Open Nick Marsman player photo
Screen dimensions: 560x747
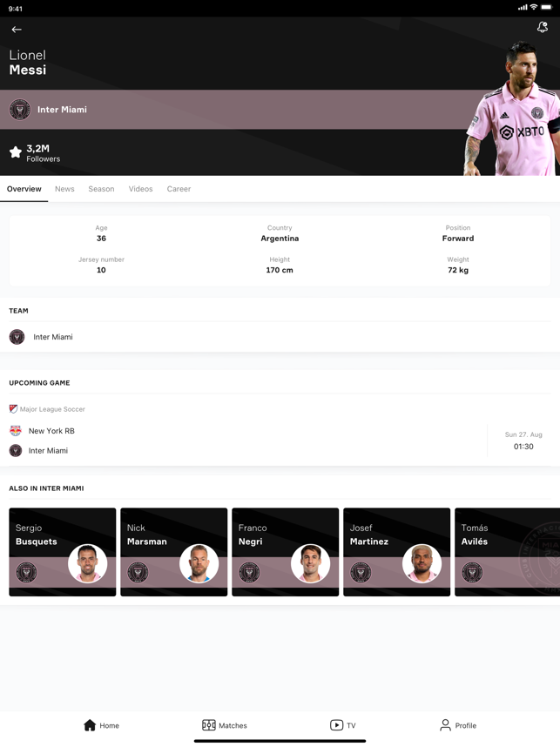199,563
